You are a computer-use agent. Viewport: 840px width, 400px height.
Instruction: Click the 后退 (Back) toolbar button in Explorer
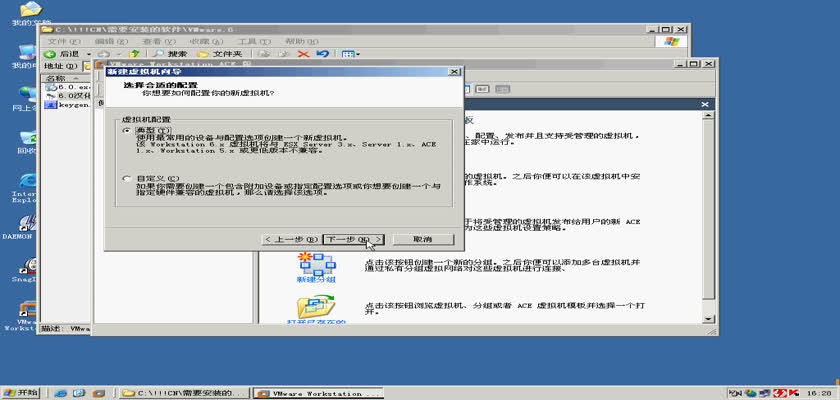(x=62, y=54)
